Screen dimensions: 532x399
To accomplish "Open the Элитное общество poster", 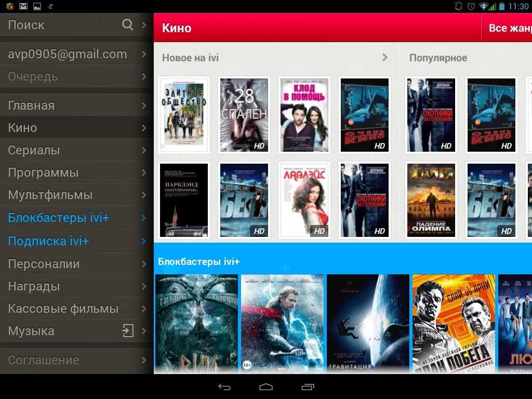I will pyautogui.click(x=183, y=115).
